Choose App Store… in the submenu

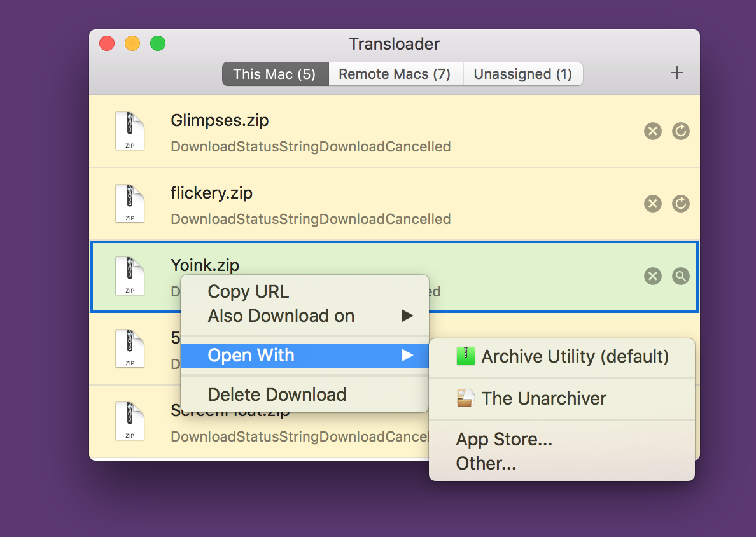tap(562, 439)
